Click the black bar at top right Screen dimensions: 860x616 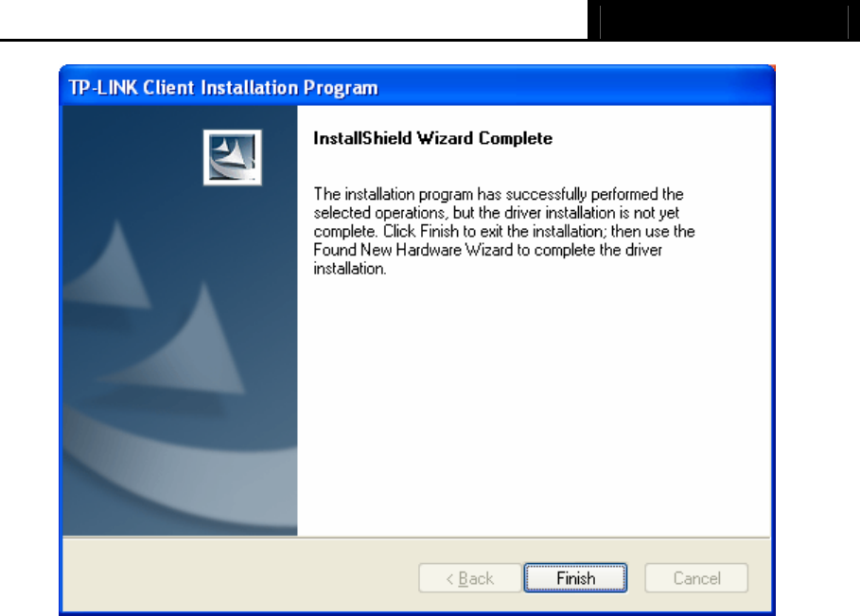pos(724,20)
